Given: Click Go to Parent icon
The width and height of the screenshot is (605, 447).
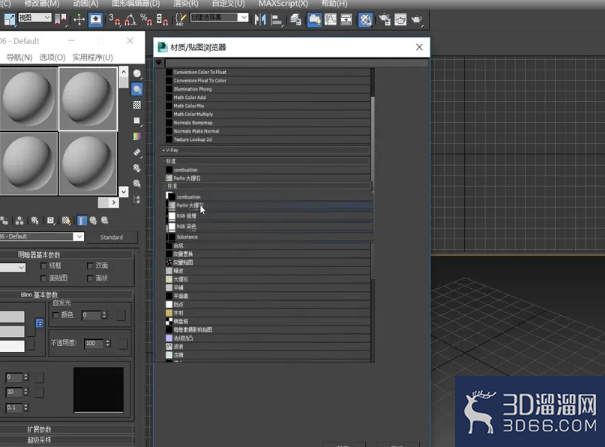Looking at the screenshot, I should (x=93, y=221).
